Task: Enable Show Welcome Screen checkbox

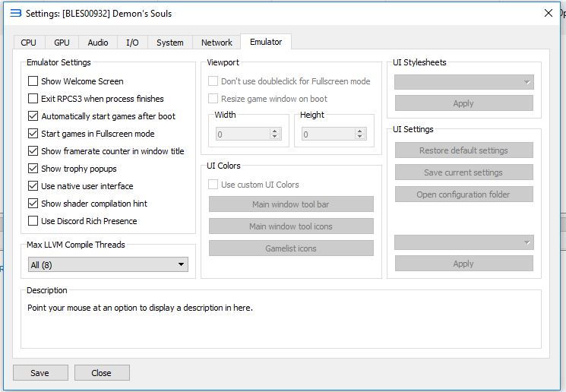Action: [x=33, y=81]
